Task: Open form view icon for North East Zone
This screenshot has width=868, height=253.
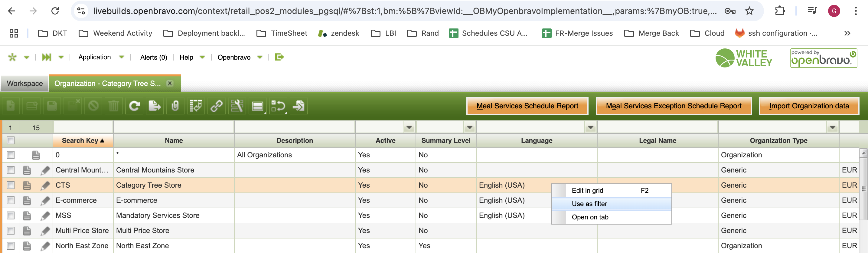Action: 27,246
